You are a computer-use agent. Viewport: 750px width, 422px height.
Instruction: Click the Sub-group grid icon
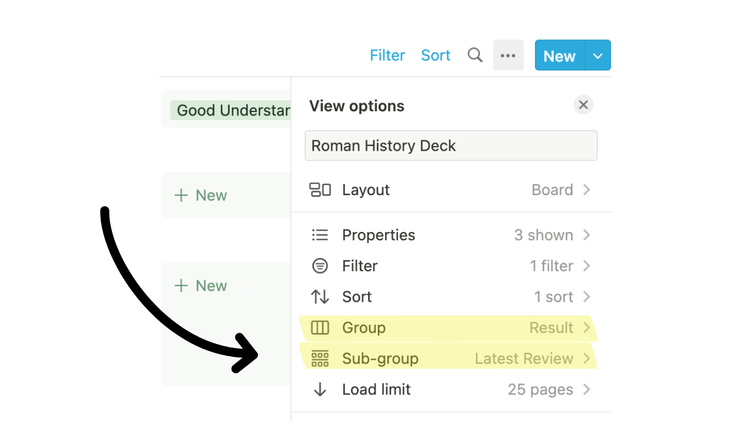[x=320, y=359]
